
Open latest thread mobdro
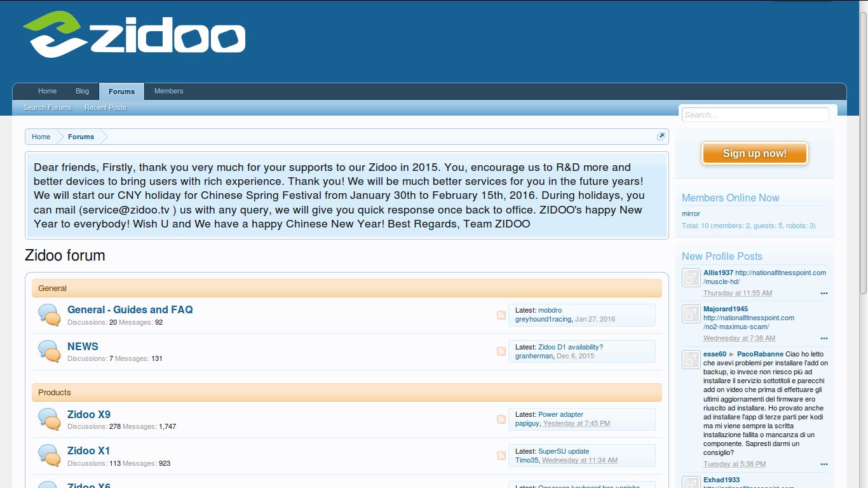click(x=550, y=310)
